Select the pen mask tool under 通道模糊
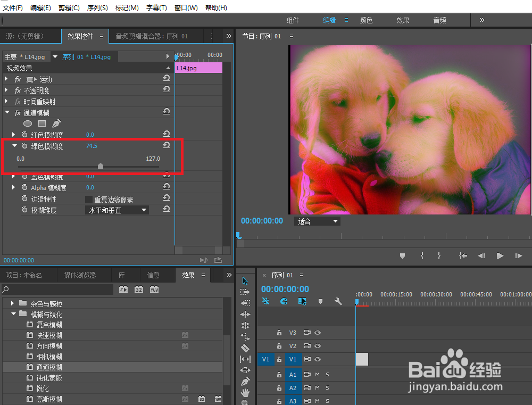This screenshot has height=405, width=532. point(56,123)
